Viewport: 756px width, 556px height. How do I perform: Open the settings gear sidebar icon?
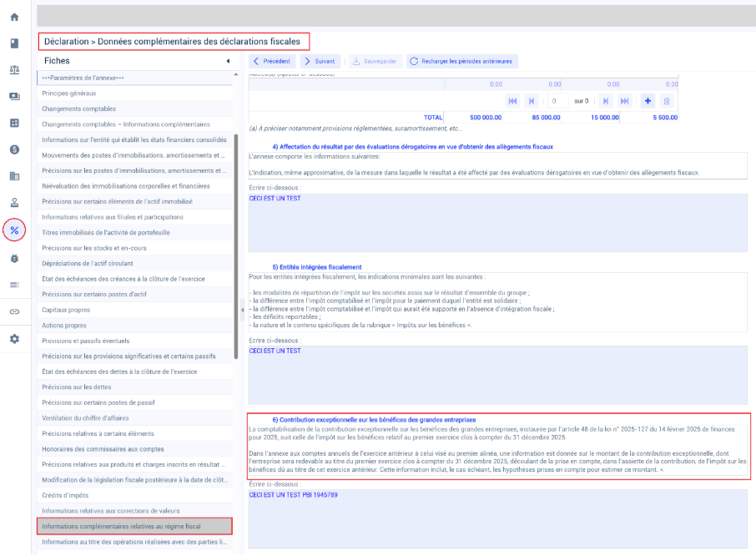click(14, 339)
